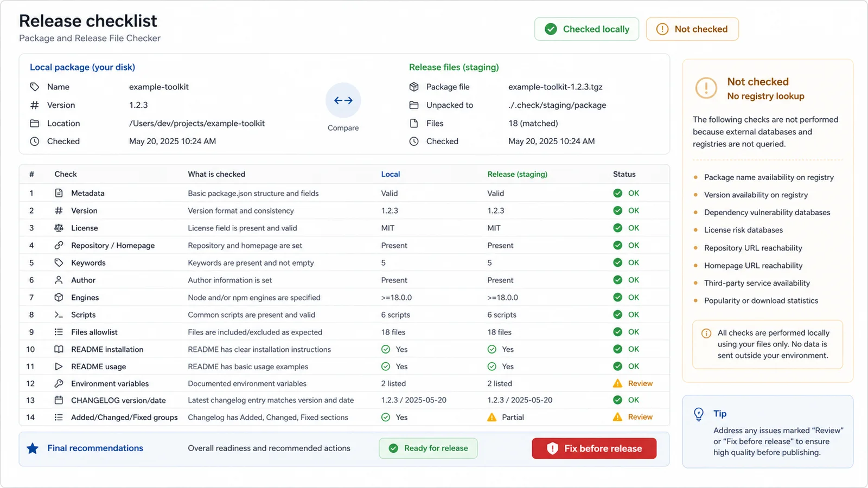The image size is (868, 488).
Task: Click the Name tag icon in Local package
Action: tap(35, 87)
